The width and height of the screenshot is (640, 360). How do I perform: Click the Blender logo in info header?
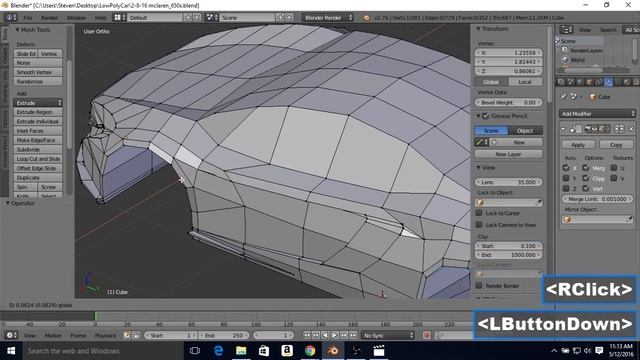click(x=367, y=18)
